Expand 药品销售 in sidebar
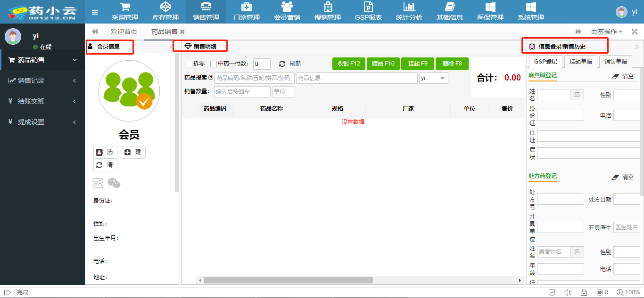 point(42,60)
